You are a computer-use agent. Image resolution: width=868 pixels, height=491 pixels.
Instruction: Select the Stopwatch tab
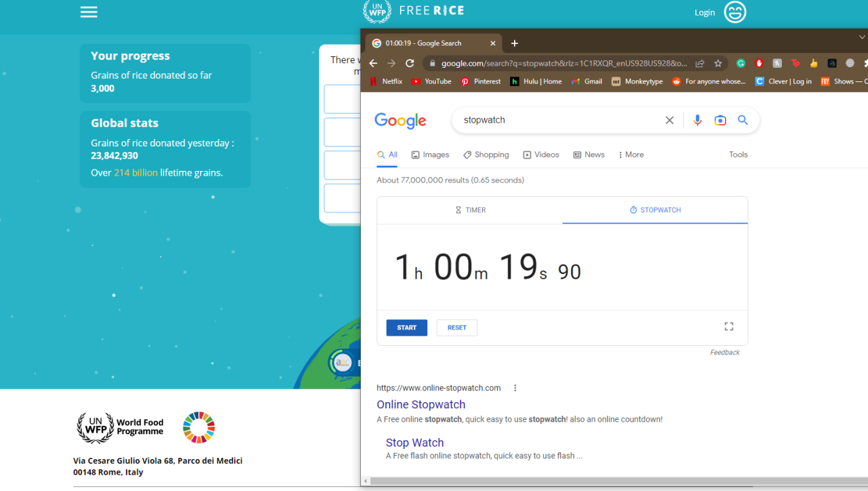[655, 210]
